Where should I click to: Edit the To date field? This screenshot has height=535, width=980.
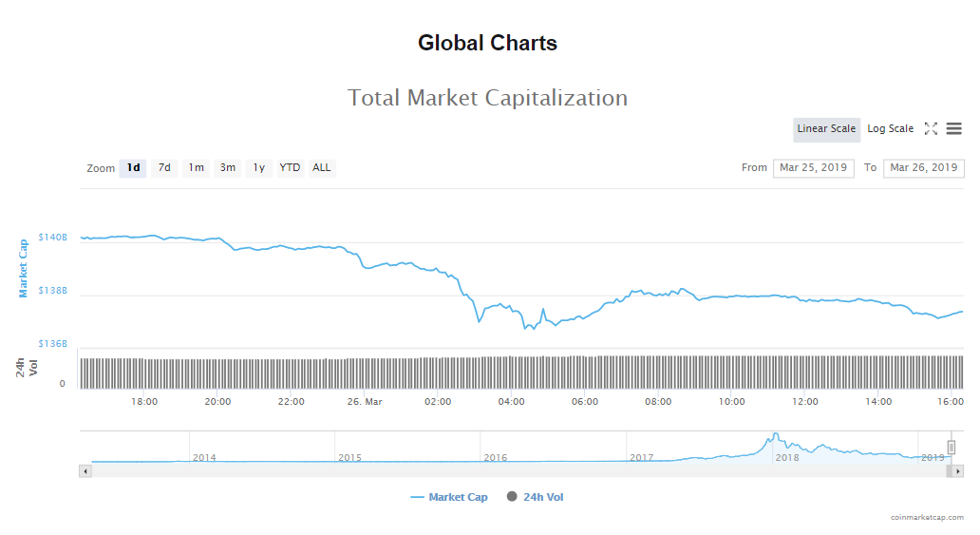(x=923, y=168)
